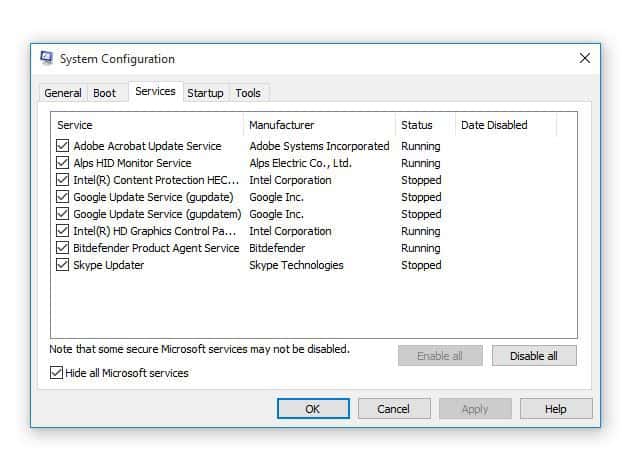Sort by the Manufacturer column header
Screen dimensions: 641x465
320,125
